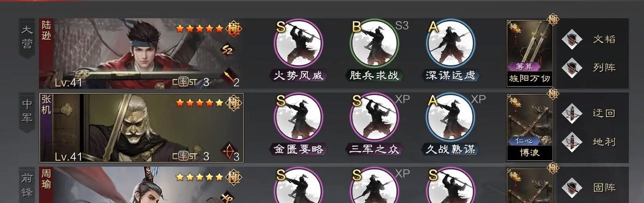The width and height of the screenshot is (644, 203).
Task: Select the 大营 position tab
Action: coord(27,38)
